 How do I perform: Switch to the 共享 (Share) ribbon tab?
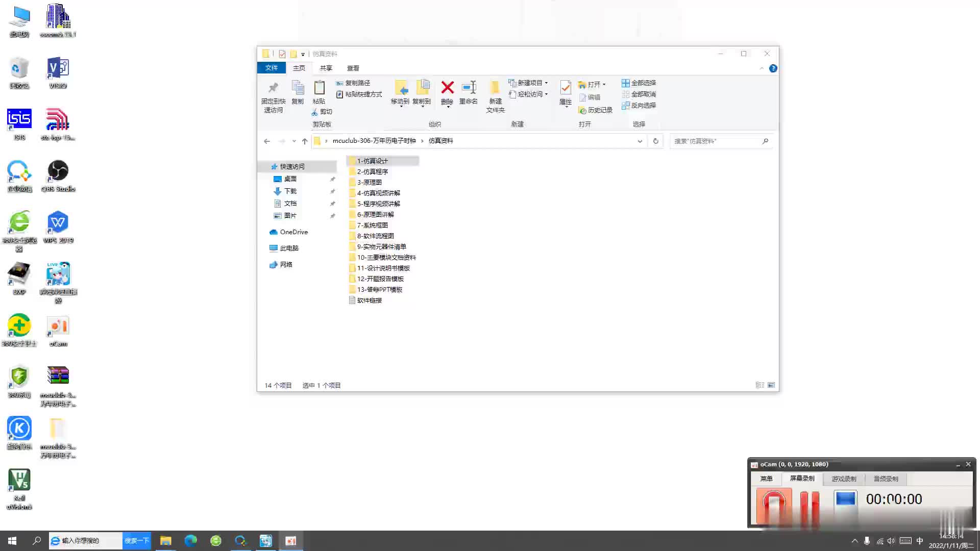tap(326, 68)
